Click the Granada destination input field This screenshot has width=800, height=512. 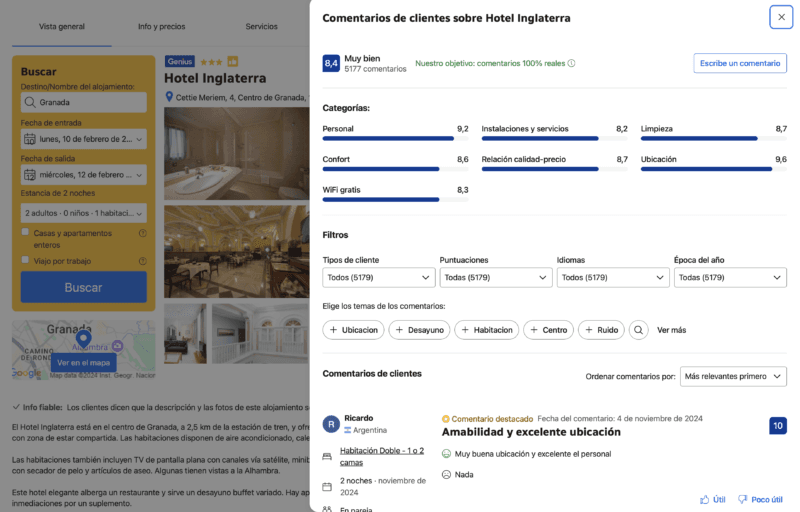84,103
